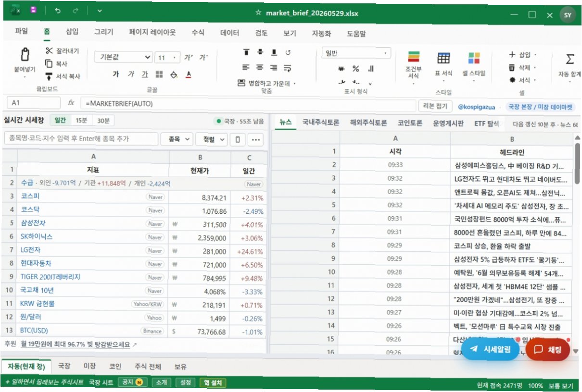Image resolution: width=582 pixels, height=392 pixels.
Task: Undo the last action
Action: coord(58,11)
